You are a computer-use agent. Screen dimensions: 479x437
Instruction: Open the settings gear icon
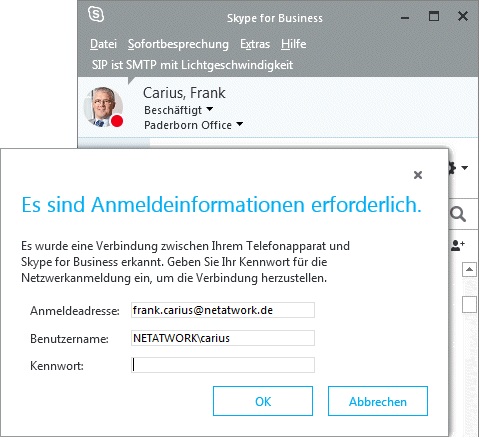pos(452,168)
